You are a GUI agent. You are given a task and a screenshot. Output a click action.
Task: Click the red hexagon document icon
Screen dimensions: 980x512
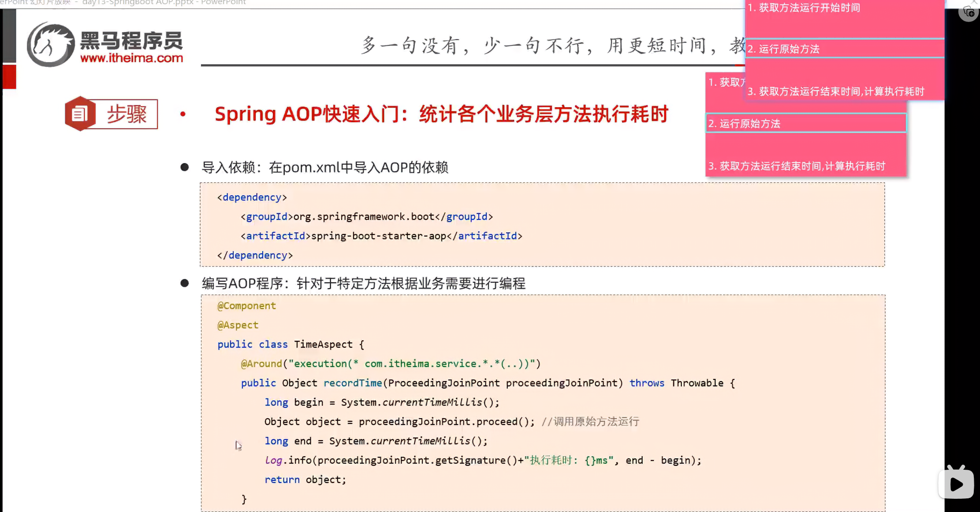tap(80, 114)
